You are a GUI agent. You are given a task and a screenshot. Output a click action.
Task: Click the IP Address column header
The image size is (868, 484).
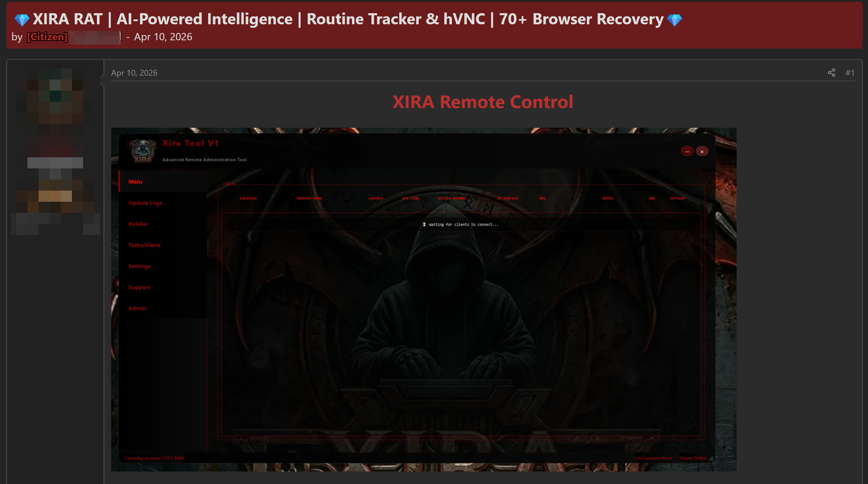click(x=507, y=198)
